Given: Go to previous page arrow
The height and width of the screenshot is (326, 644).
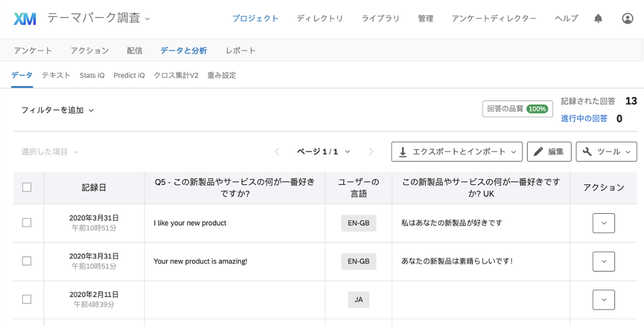Looking at the screenshot, I should point(277,152).
